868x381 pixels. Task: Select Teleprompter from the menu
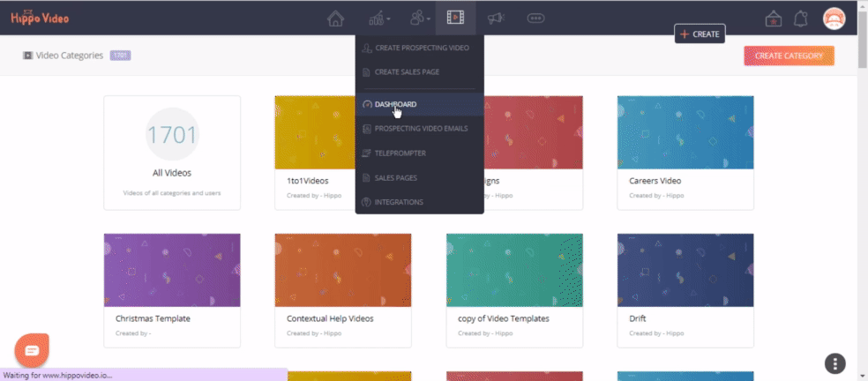point(420,153)
